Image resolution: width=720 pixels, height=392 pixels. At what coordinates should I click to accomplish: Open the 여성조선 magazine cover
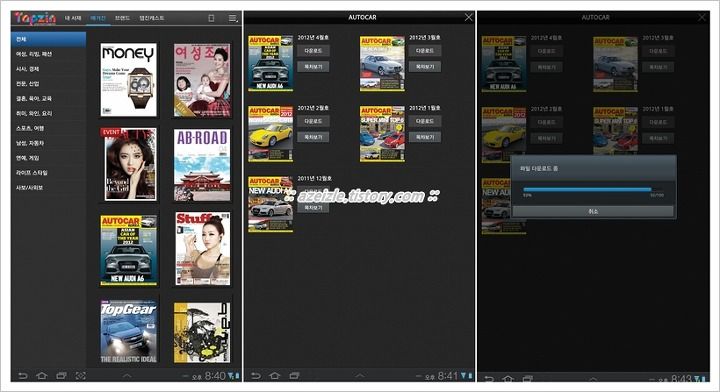click(202, 80)
